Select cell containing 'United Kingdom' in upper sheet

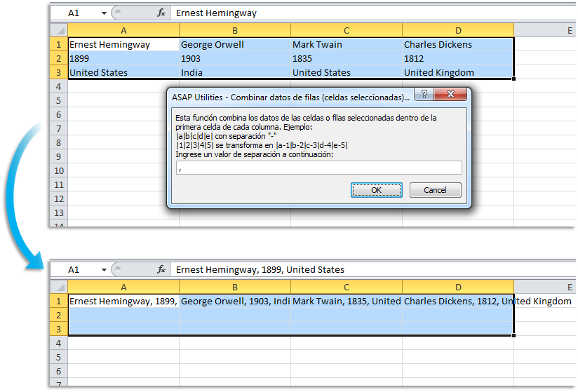(x=457, y=72)
